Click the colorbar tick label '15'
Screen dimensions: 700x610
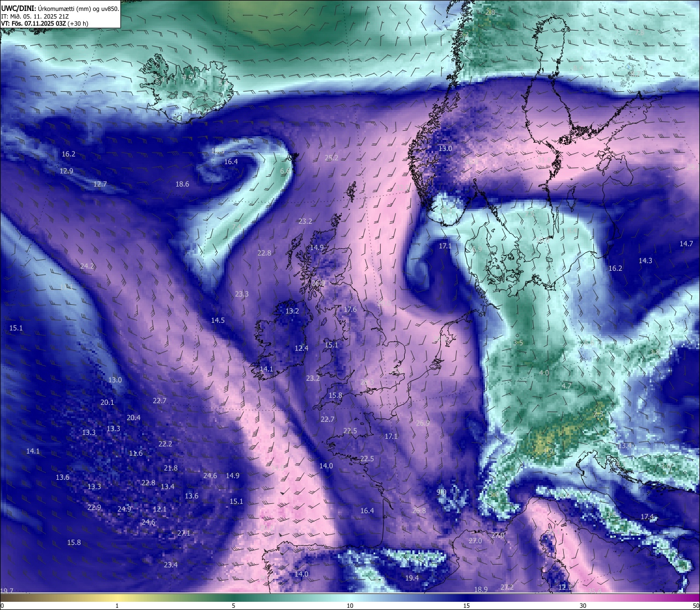click(466, 606)
